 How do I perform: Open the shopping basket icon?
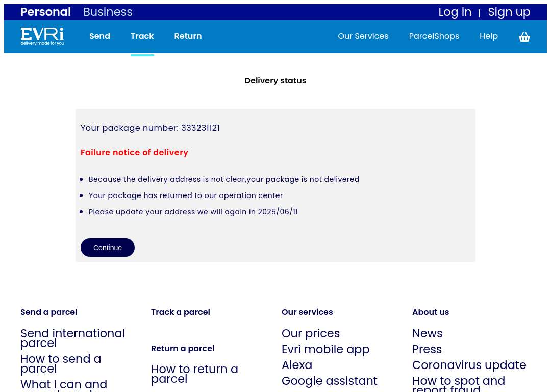click(524, 37)
